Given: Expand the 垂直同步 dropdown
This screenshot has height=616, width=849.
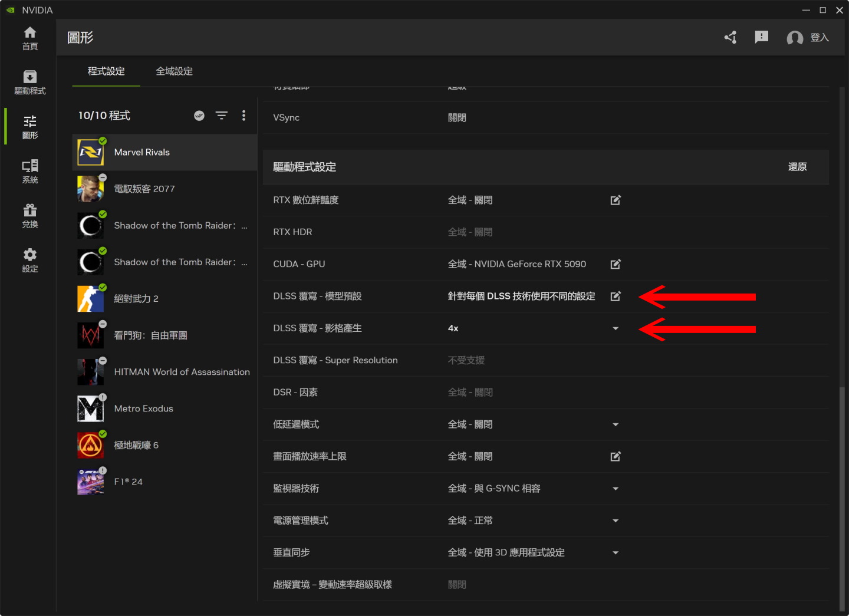Looking at the screenshot, I should tap(616, 552).
